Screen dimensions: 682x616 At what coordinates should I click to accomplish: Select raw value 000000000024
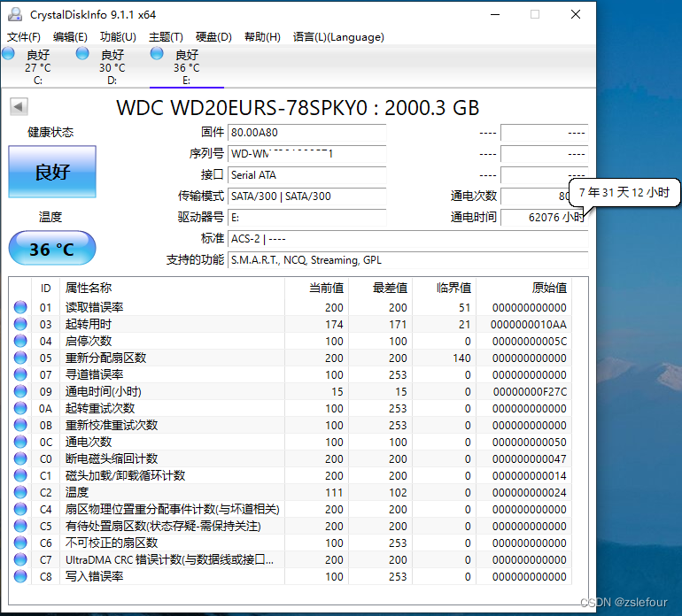(x=530, y=493)
